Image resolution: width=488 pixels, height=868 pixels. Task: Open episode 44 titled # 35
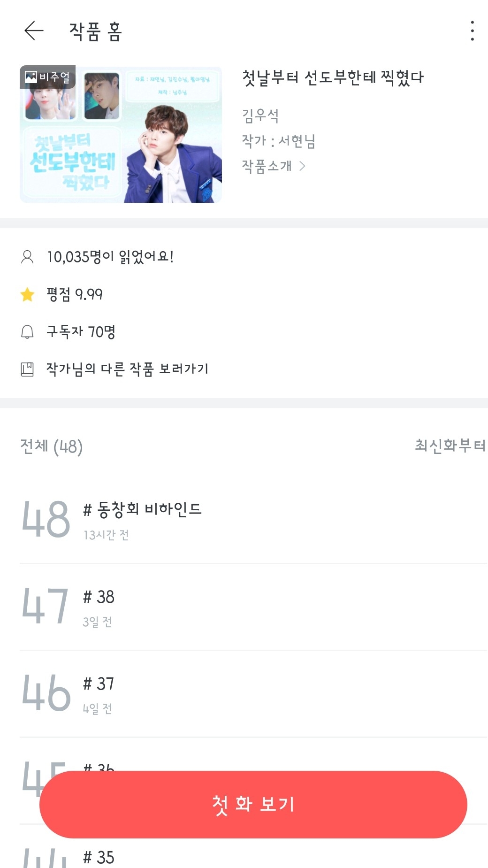coord(99,857)
